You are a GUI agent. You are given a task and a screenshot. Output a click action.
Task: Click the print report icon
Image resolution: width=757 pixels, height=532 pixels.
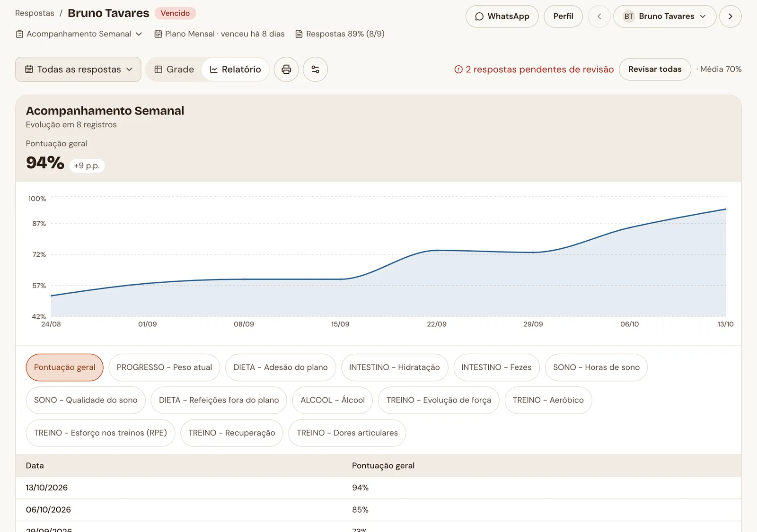coord(286,70)
